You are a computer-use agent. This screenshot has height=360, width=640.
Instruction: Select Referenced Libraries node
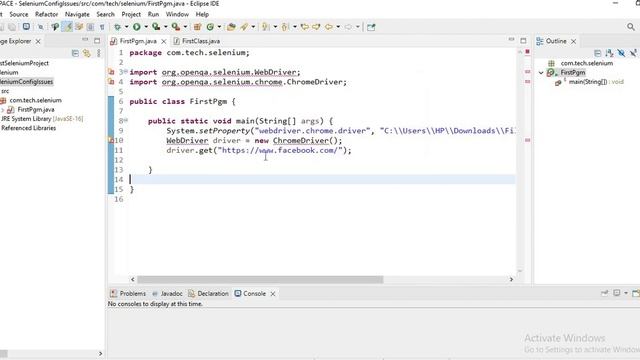pos(28,128)
